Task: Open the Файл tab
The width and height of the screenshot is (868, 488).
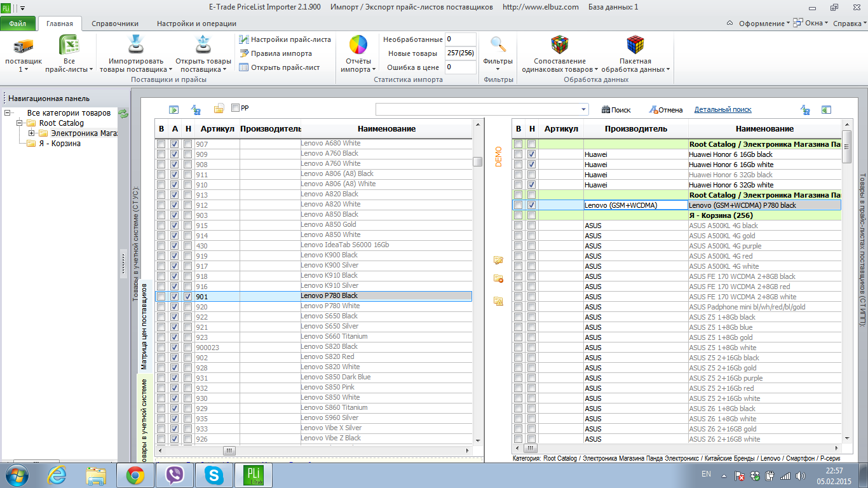Action: tap(18, 24)
